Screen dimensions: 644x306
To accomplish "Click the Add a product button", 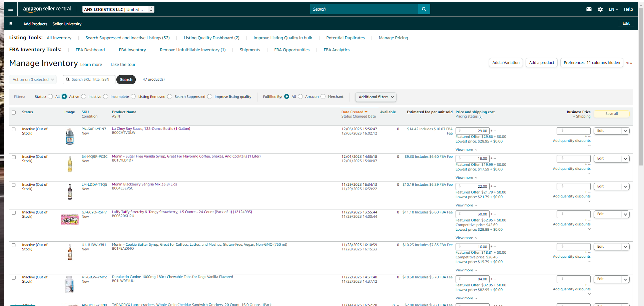I will [542, 63].
